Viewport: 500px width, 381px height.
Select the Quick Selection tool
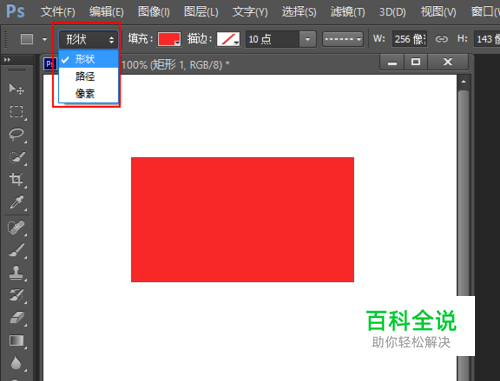[16, 157]
